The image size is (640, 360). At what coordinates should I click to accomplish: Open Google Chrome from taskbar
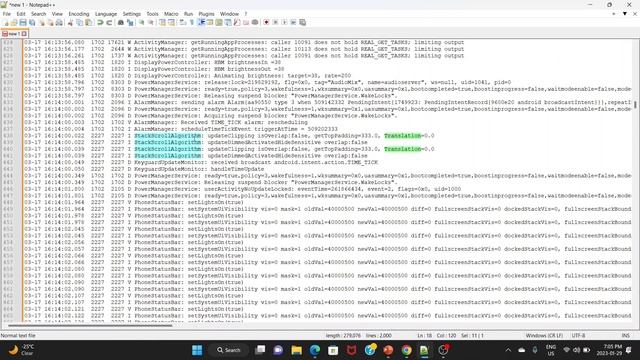coord(407,350)
